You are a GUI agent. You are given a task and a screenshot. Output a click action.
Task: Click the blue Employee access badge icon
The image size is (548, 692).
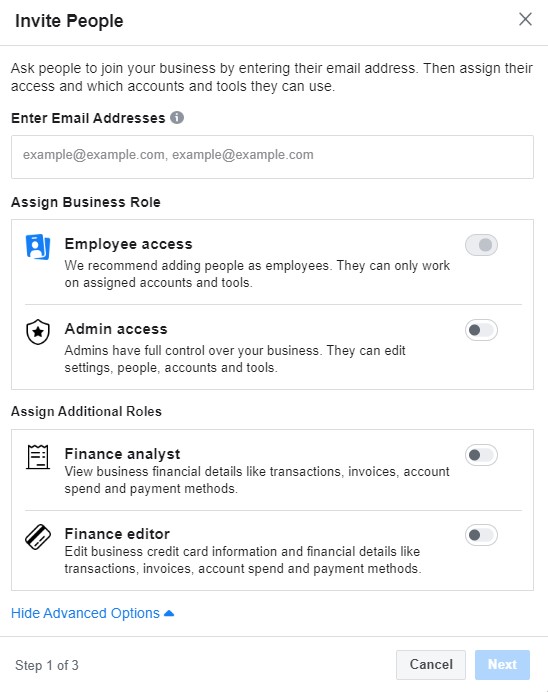coord(38,247)
